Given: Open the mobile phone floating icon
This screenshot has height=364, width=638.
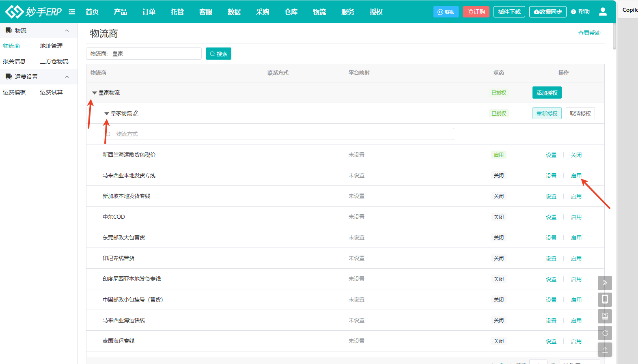Looking at the screenshot, I should click(x=605, y=299).
